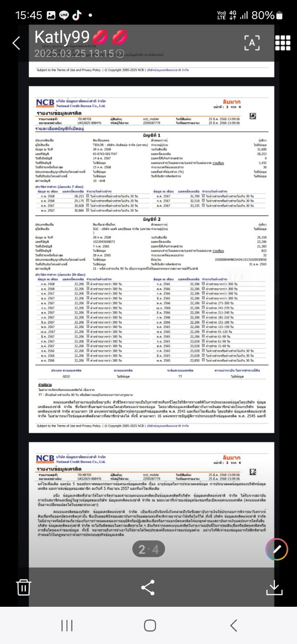Open the text recognition scan icon
Image resolution: width=297 pixels, height=644 pixels.
coord(252,43)
